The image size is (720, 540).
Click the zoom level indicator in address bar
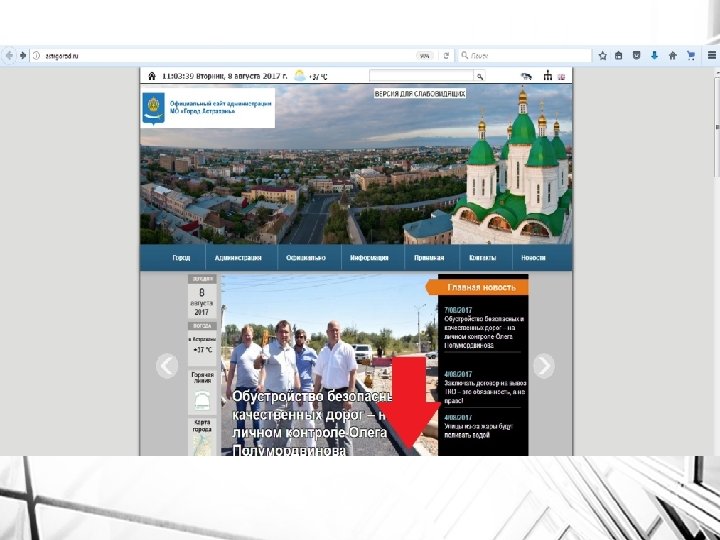425,56
